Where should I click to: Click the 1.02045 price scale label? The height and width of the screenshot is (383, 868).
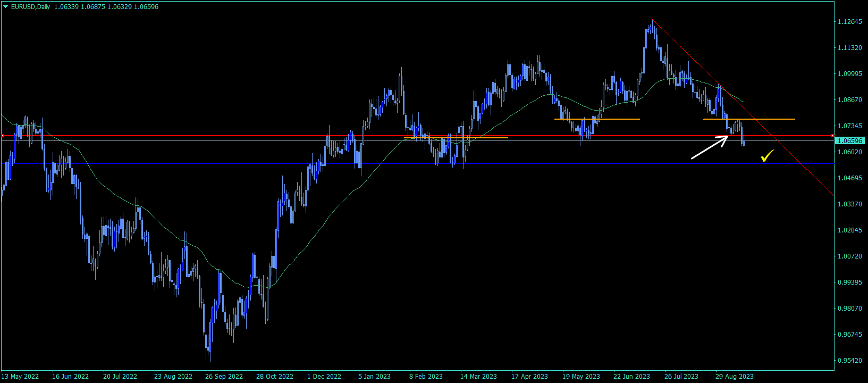click(849, 230)
